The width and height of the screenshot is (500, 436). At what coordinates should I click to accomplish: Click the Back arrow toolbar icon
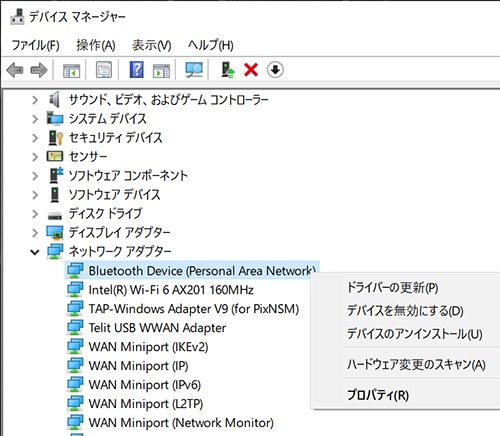point(15,70)
